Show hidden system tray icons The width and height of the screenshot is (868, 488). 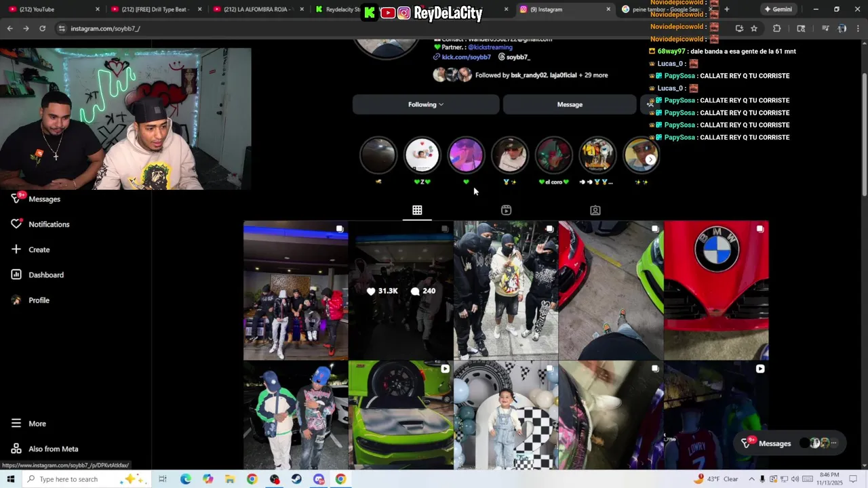[x=752, y=479]
